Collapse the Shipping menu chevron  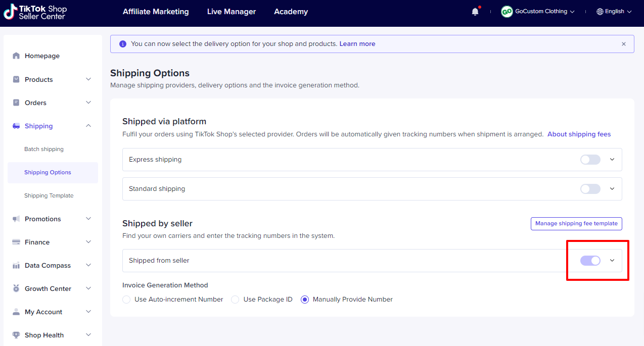pos(88,126)
